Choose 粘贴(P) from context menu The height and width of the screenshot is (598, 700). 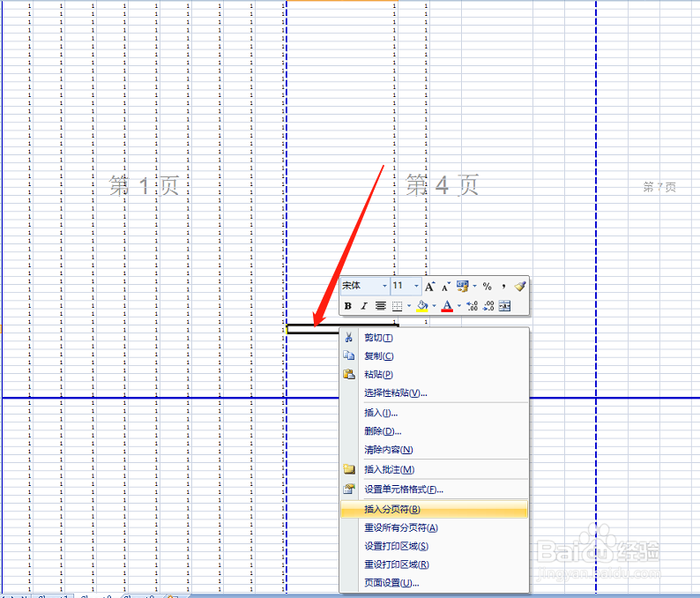(x=434, y=374)
